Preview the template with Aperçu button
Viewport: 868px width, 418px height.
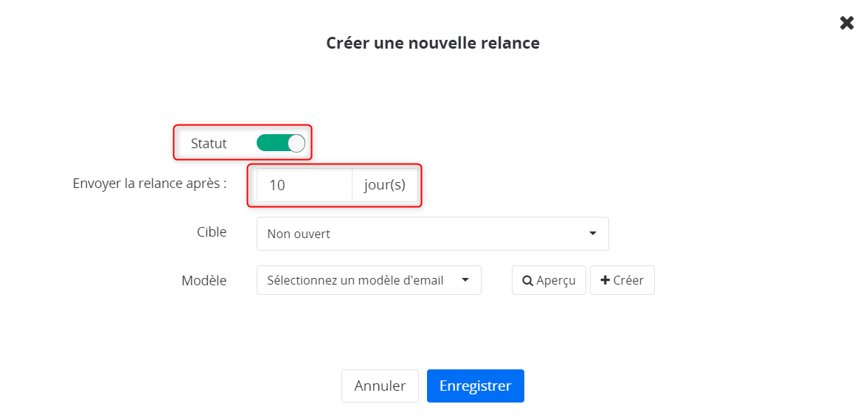[549, 280]
